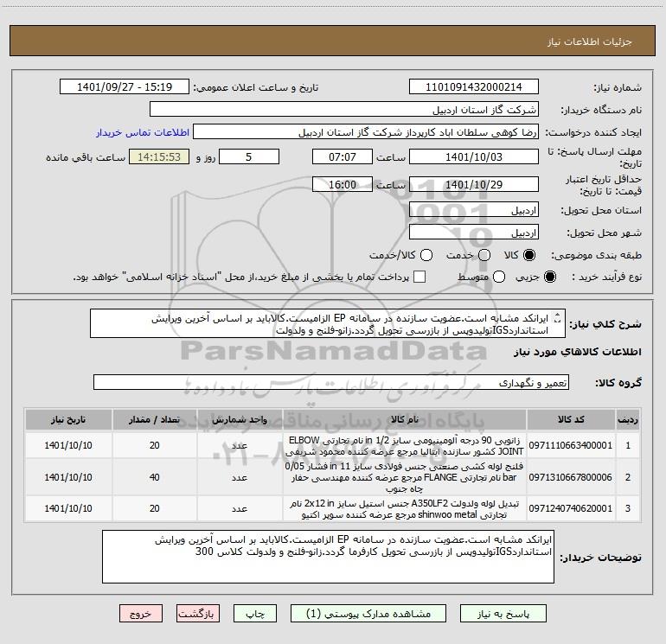Image resolution: width=666 pixels, height=644 pixels.
Task: Click the شماره نیاز number field
Action: (474, 87)
